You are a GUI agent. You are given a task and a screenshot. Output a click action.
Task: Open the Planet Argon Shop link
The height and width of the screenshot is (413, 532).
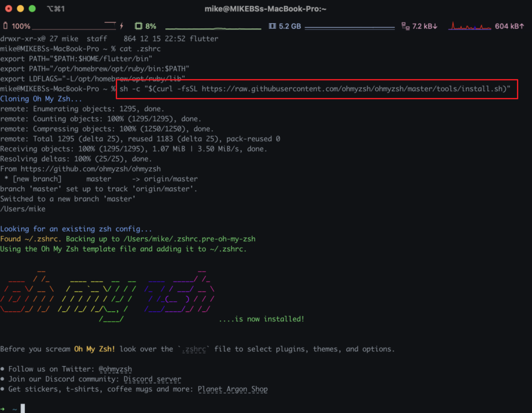(233, 389)
